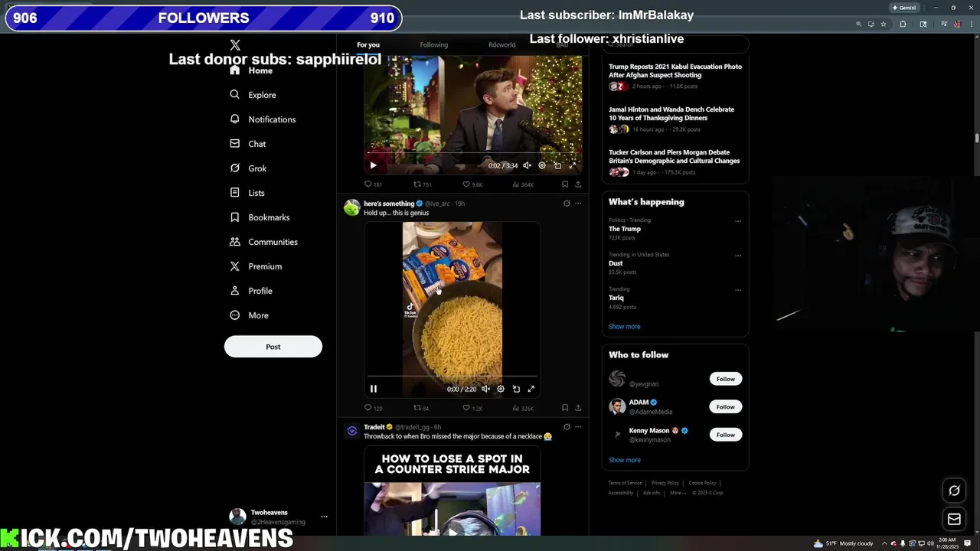Open Bookmarks in the sidebar
Viewport: 980px width, 551px height.
tap(260, 217)
